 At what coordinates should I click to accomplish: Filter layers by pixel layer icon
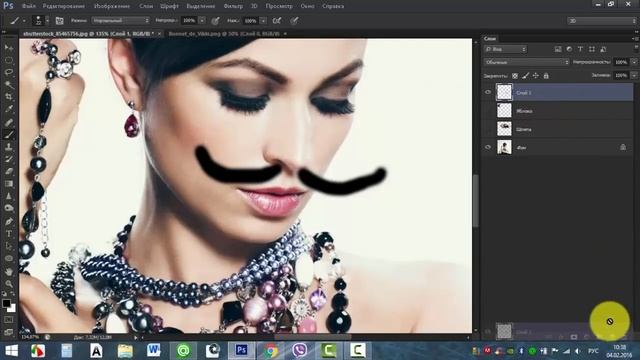click(558, 49)
